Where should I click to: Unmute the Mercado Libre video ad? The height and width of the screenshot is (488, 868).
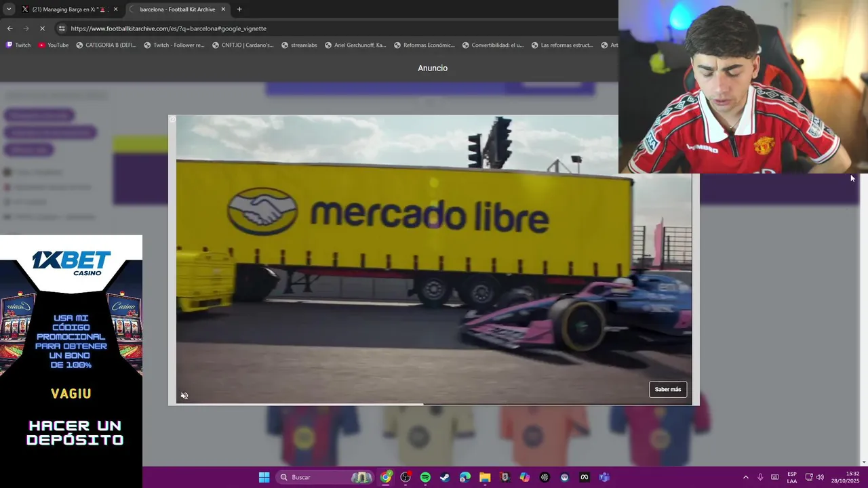(184, 396)
